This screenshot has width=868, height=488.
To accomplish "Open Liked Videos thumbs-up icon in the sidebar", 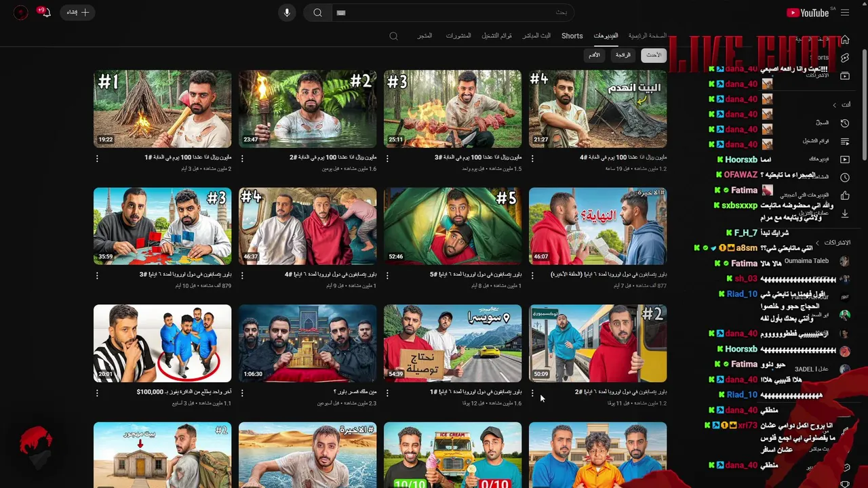I will [x=845, y=195].
